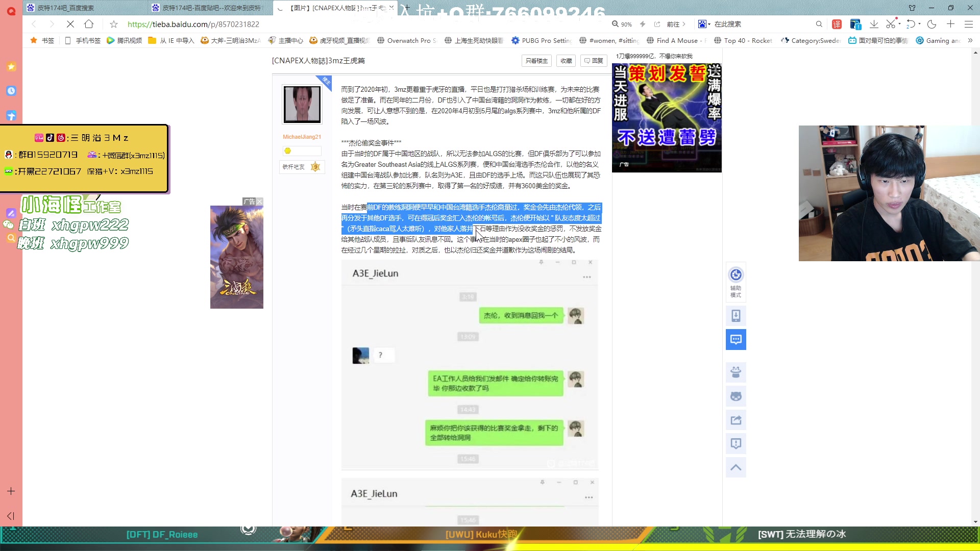Open the browser hamburger menu

coord(968,24)
